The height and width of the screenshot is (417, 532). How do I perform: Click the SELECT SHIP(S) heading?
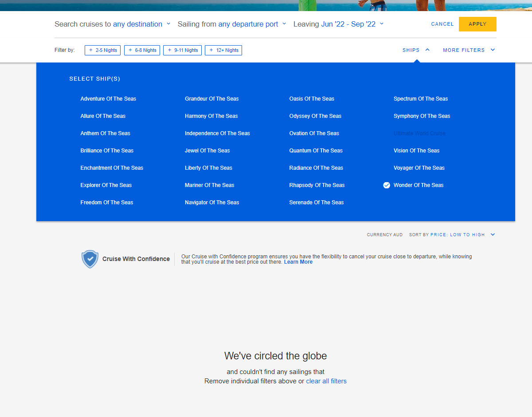tap(95, 79)
